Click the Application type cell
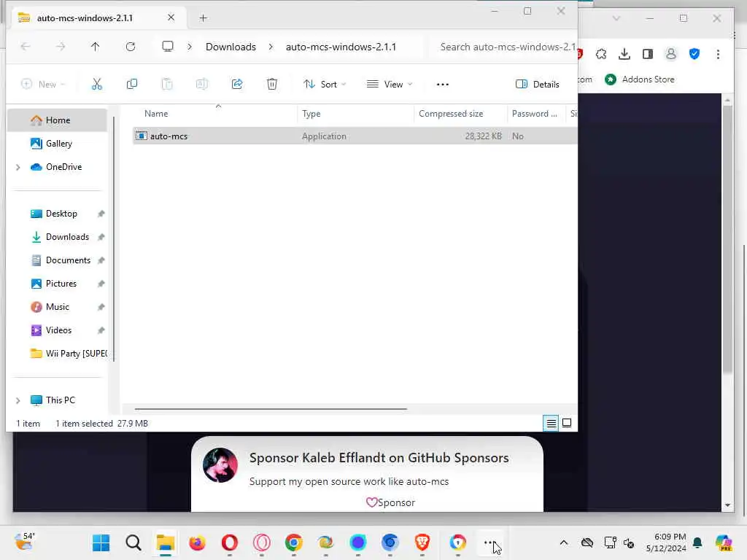This screenshot has width=747, height=560. tap(324, 136)
